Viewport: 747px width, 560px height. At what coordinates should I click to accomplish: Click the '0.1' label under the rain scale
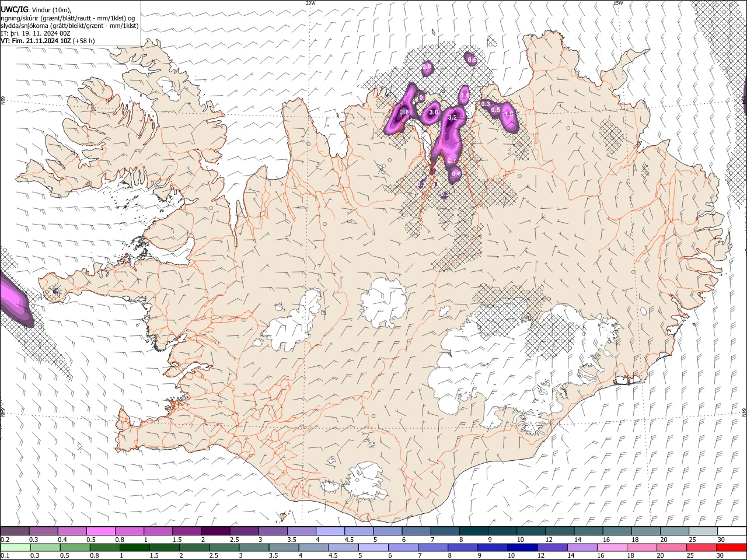[x=5, y=555]
